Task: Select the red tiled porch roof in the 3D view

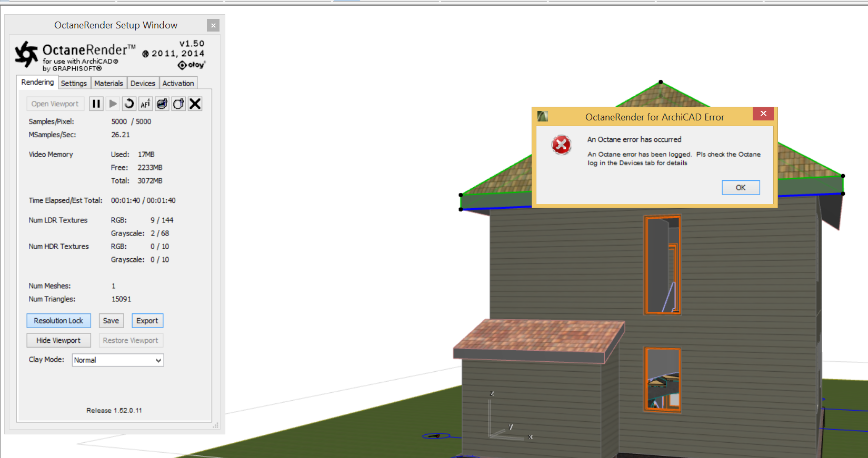Action: pyautogui.click(x=539, y=340)
